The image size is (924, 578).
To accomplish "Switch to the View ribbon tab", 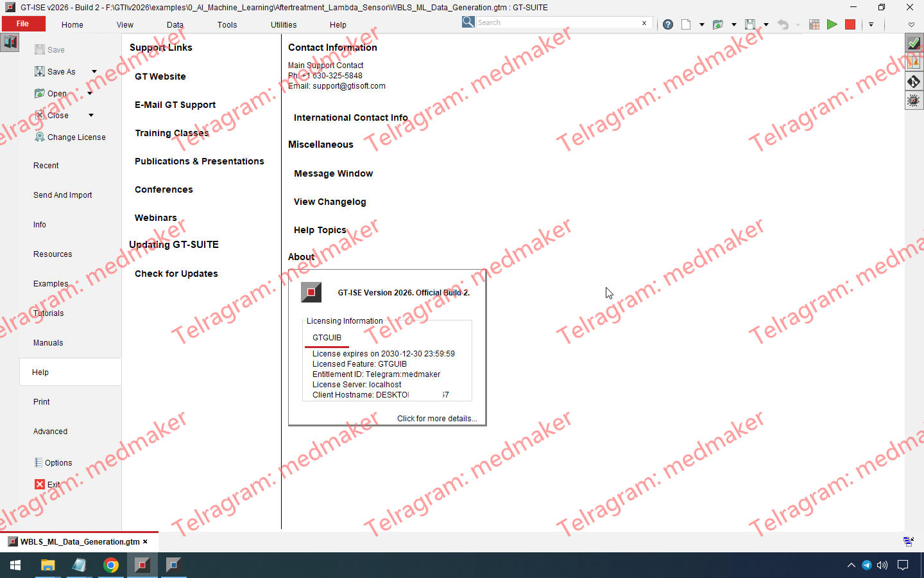I will tap(125, 24).
